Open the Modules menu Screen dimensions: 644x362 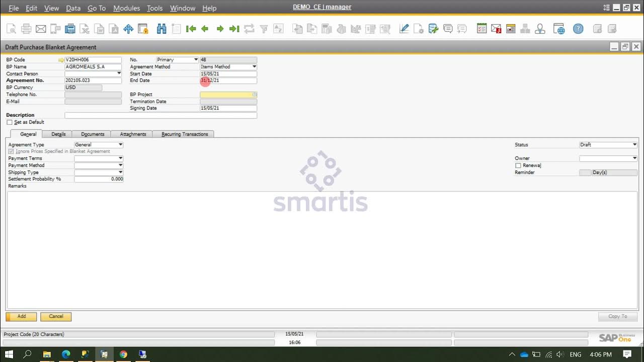(x=127, y=8)
